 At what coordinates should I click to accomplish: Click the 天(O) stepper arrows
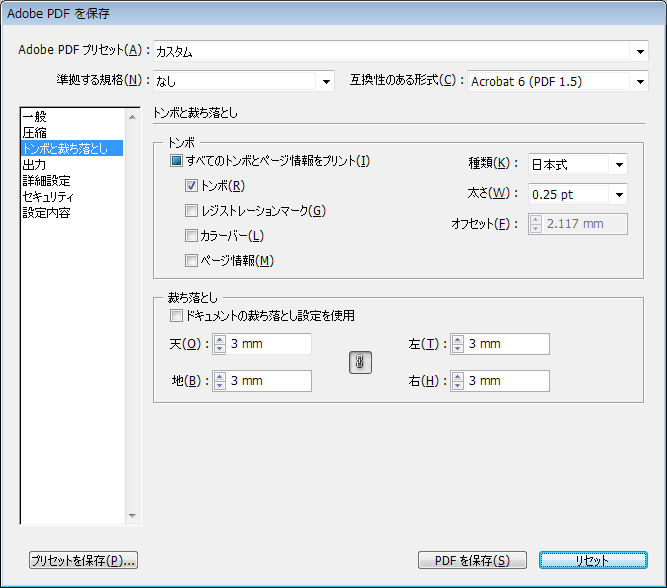(x=219, y=344)
